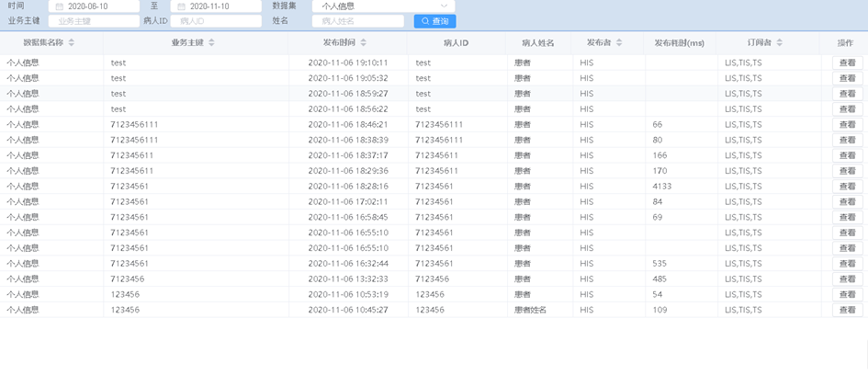The width and height of the screenshot is (868, 375).
Task: Focus the 业务主键 input field
Action: coord(94,21)
